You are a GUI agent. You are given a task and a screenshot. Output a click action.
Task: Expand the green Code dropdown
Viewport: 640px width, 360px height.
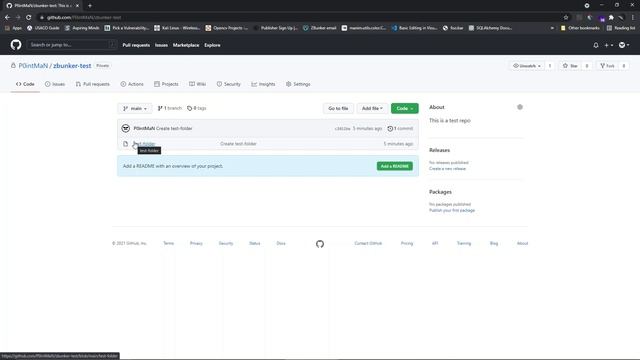pyautogui.click(x=404, y=108)
